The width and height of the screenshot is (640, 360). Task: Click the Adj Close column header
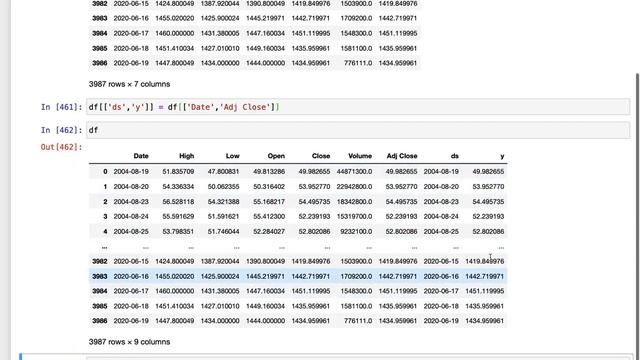(x=402, y=156)
